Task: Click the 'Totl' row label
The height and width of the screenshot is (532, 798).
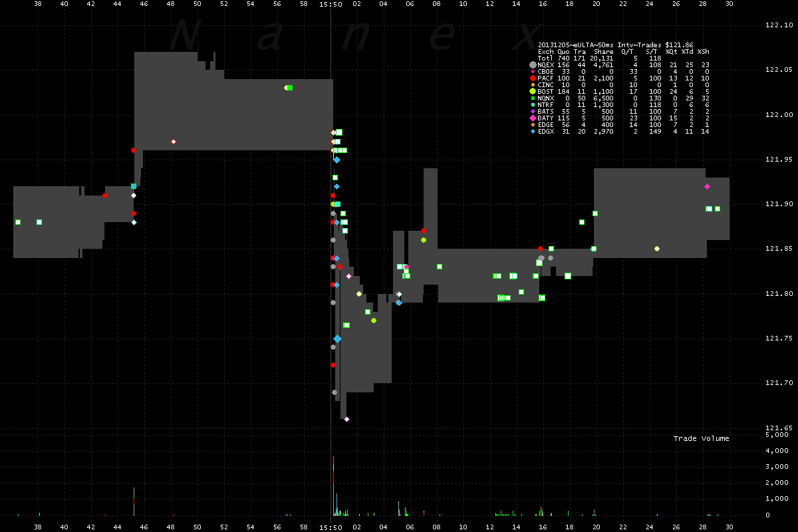Action: 545,59
